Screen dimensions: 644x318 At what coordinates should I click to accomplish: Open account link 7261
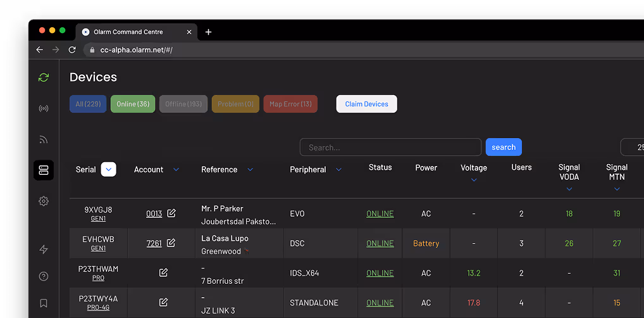click(154, 243)
